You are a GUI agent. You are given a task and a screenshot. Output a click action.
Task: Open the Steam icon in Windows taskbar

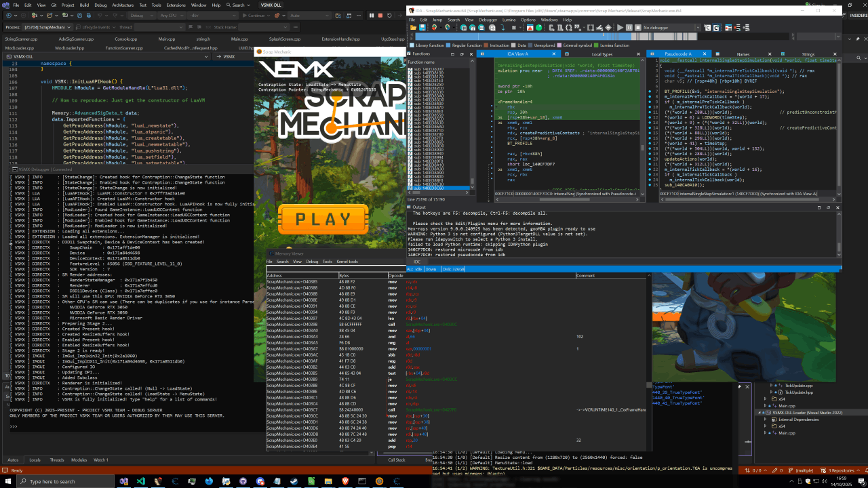pyautogui.click(x=295, y=481)
